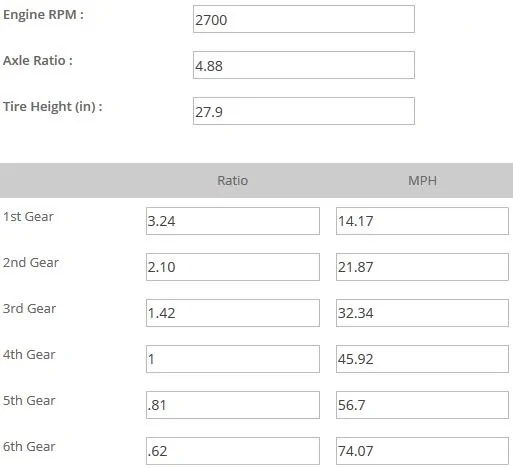Click the 3rd Gear MPH field
Screen dimensions: 513x468
(x=422, y=313)
